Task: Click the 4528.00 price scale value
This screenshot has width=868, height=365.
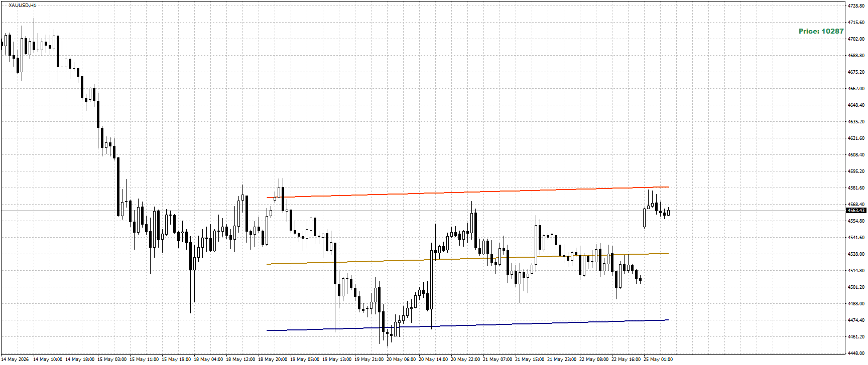Action: pyautogui.click(x=855, y=254)
